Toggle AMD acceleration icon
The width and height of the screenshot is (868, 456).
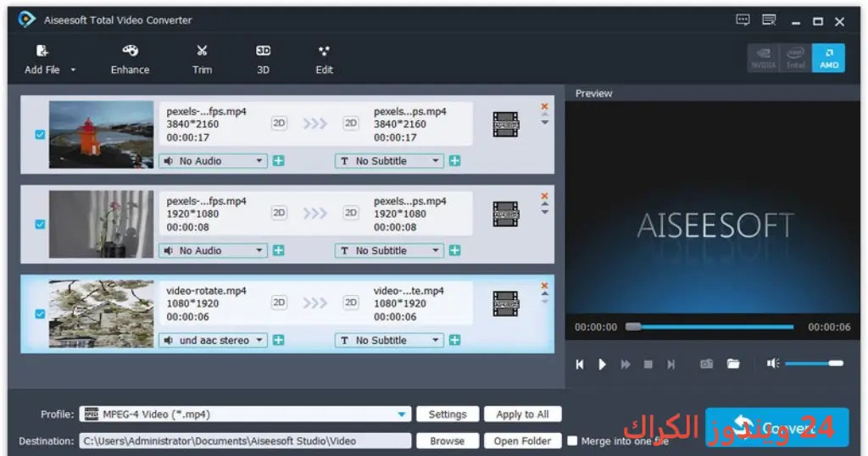tap(829, 58)
